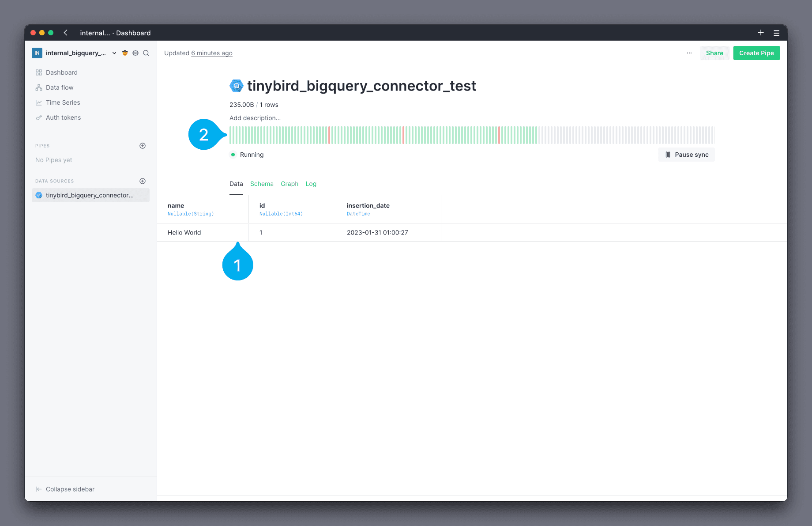Collapse the sidebar

pos(65,489)
